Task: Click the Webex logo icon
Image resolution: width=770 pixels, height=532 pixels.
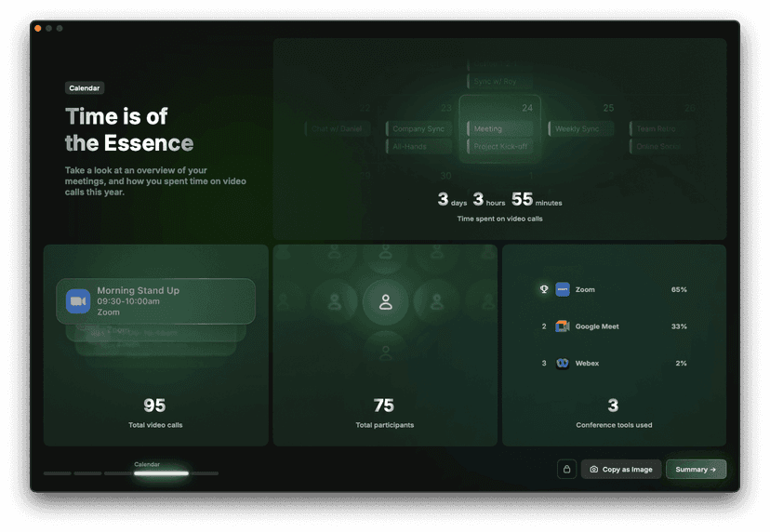Action: 563,363
